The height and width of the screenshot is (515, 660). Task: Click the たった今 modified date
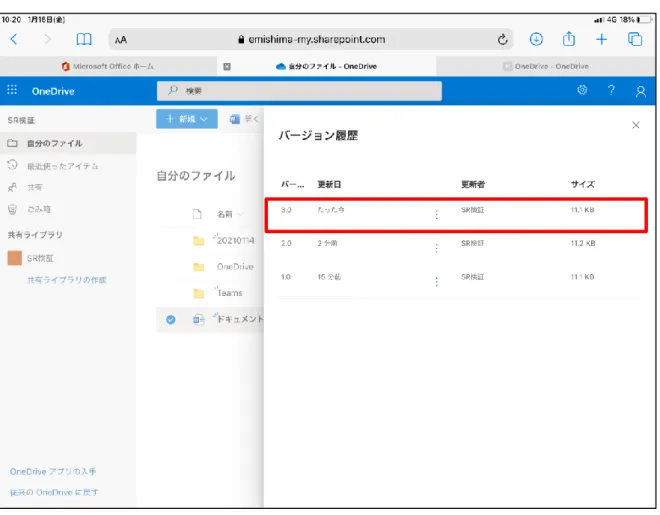(x=331, y=210)
